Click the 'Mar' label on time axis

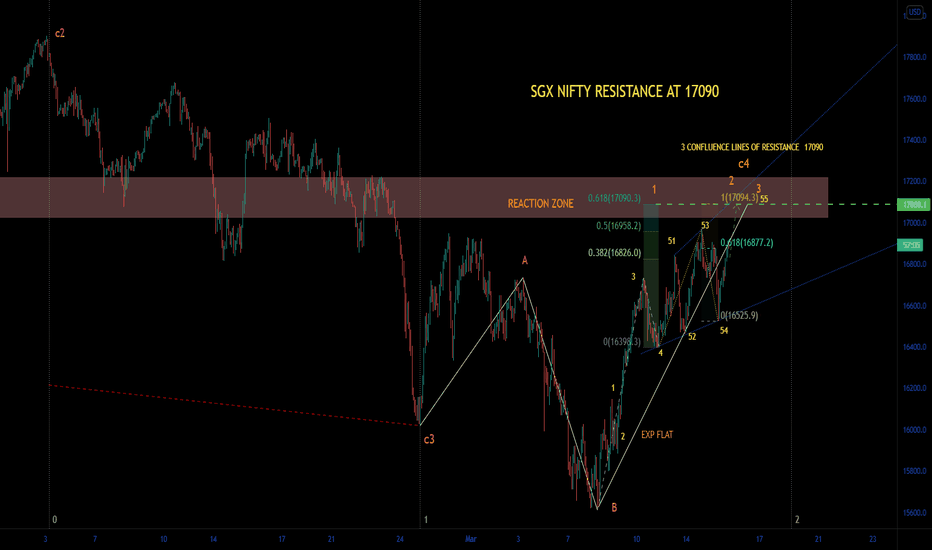471,539
